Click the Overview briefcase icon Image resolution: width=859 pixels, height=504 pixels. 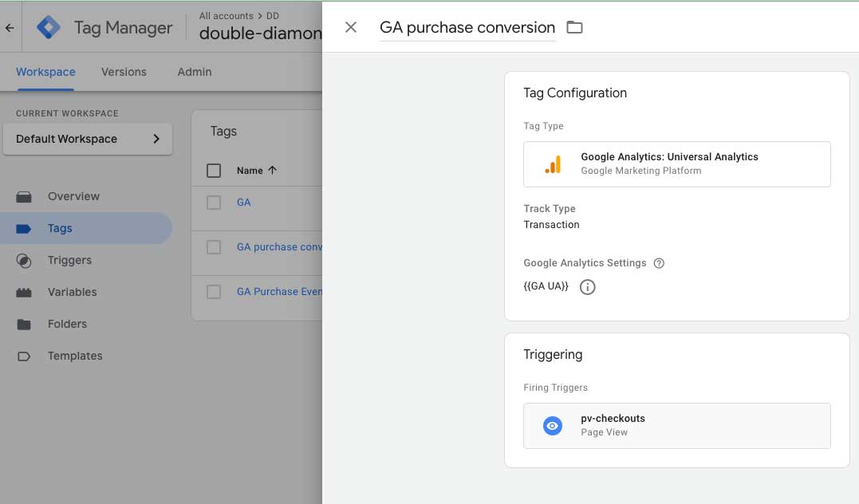point(24,197)
